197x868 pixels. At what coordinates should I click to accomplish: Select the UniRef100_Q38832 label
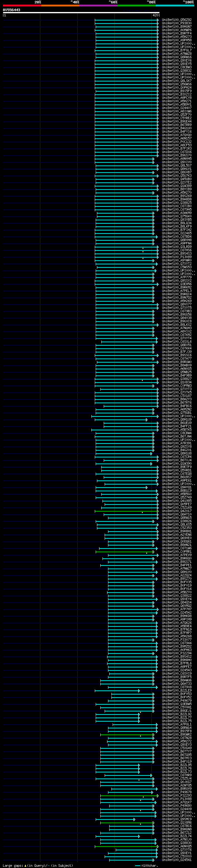pyautogui.click(x=177, y=71)
